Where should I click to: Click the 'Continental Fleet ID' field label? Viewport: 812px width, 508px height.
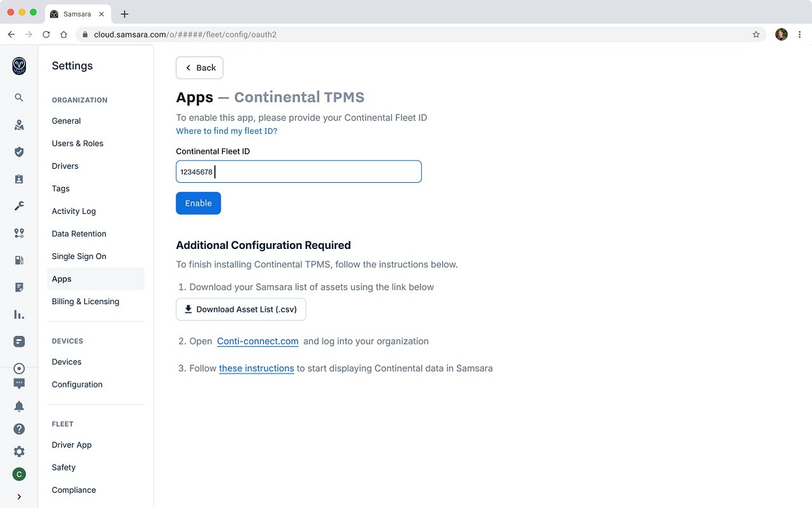213,151
